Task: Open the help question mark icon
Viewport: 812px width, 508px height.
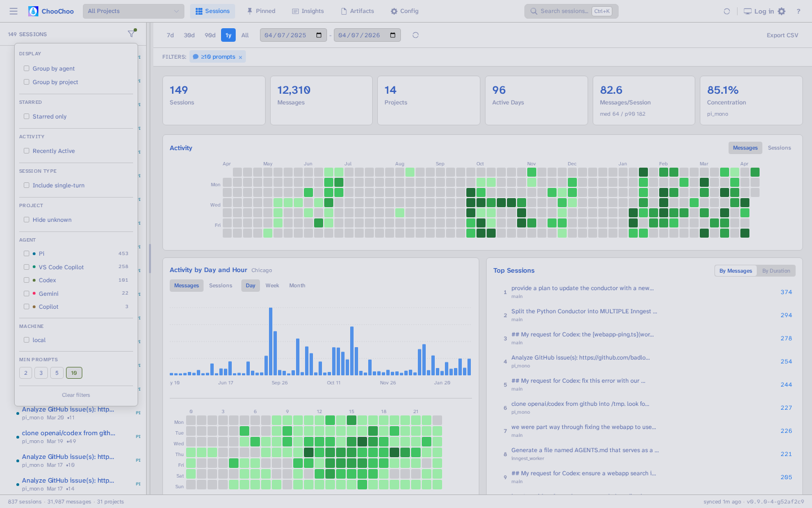Action: 798,11
